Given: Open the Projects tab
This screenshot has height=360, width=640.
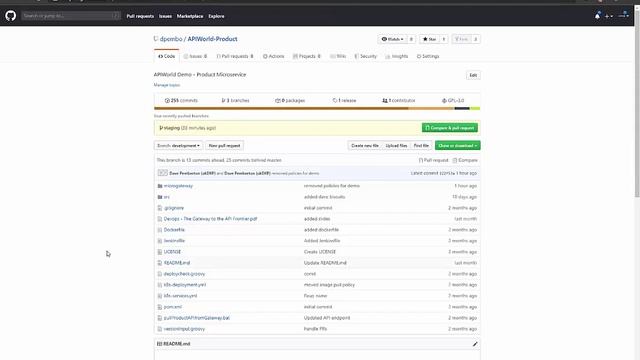Looking at the screenshot, I should [307, 56].
